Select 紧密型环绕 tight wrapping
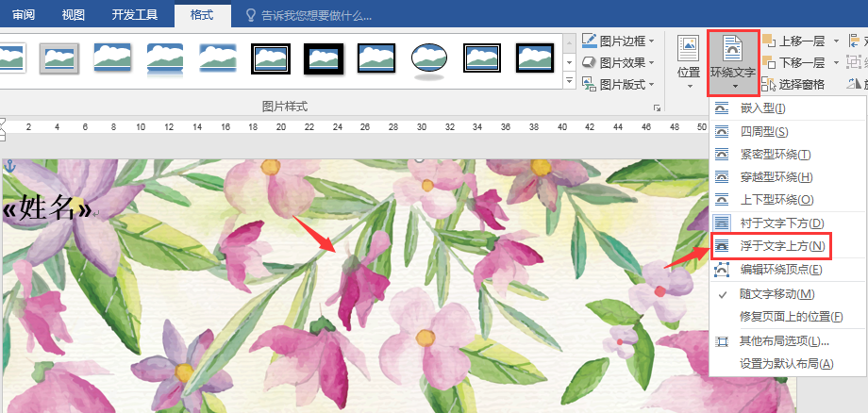 [788, 155]
